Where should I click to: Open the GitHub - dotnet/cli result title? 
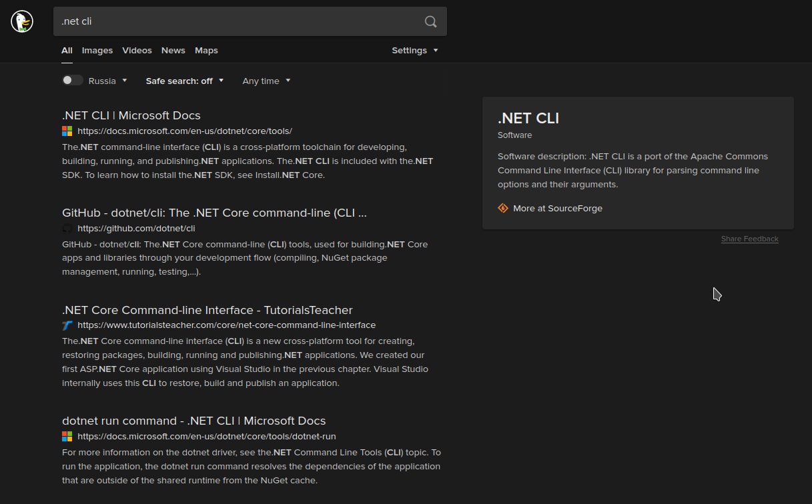tap(214, 213)
